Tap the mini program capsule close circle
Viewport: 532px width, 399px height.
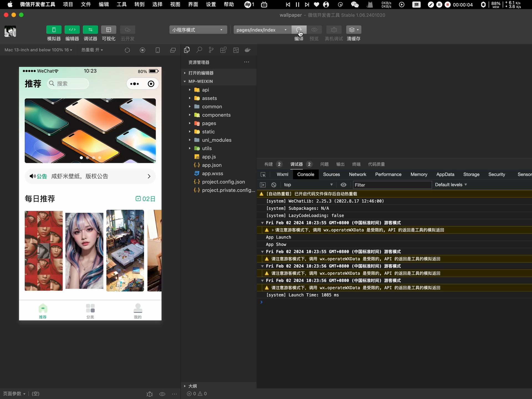pyautogui.click(x=151, y=84)
